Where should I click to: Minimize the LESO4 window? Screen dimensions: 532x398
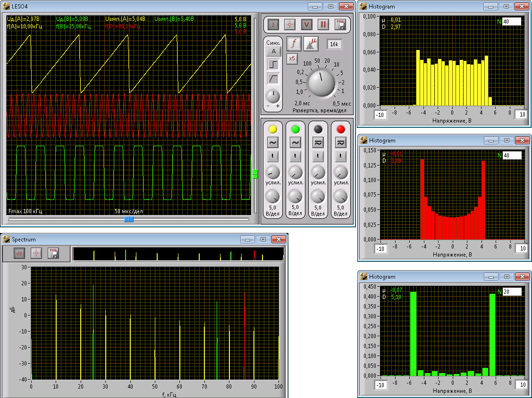coord(315,7)
